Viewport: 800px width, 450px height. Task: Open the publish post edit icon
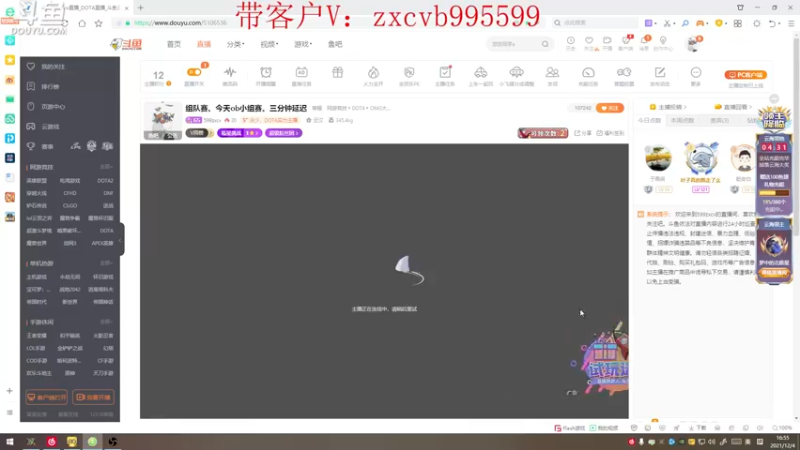coord(660,72)
